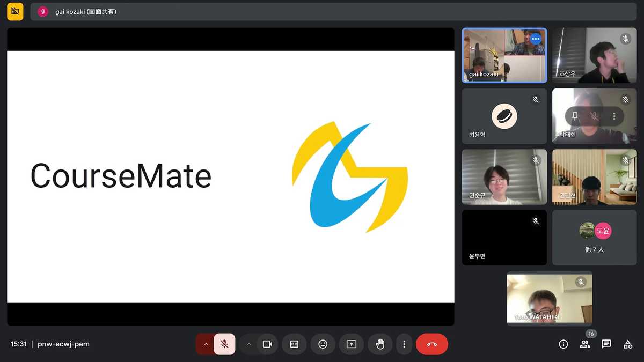644x362 pixels.
Task: Turn on the camera
Action: click(x=267, y=344)
